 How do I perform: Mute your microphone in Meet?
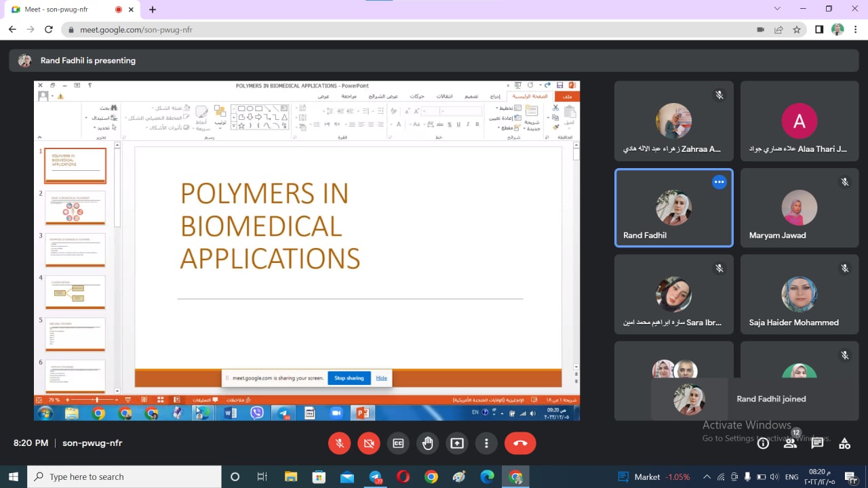339,443
